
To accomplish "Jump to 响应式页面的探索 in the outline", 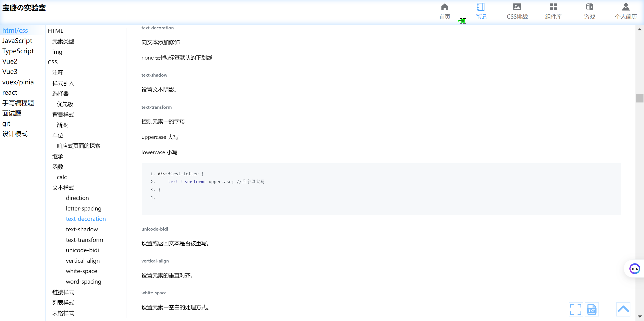I will pyautogui.click(x=78, y=146).
